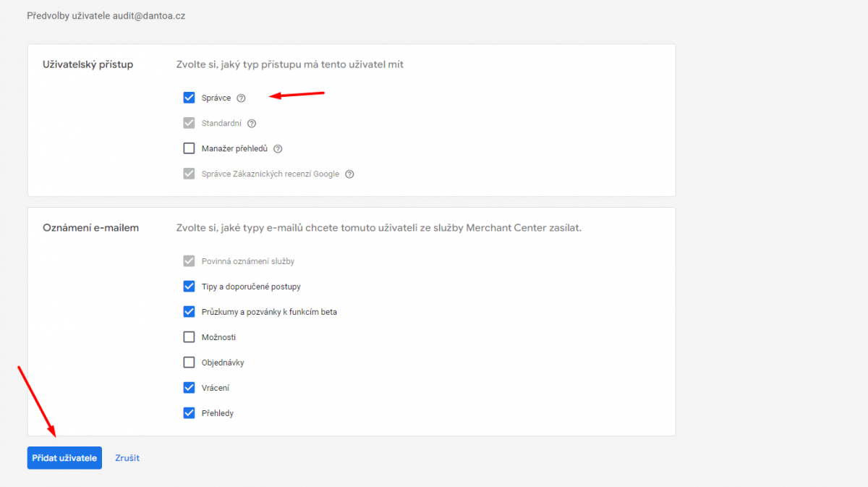Enable the Manažer přehledů checkbox

tap(190, 148)
